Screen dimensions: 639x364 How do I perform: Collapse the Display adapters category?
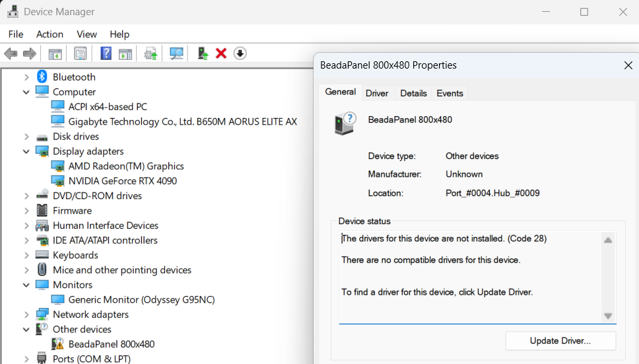coord(26,152)
